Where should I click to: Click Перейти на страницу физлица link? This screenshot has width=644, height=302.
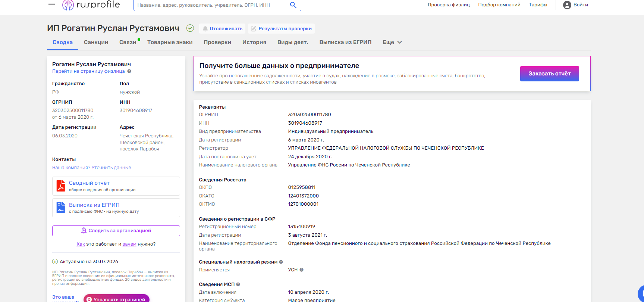88,71
